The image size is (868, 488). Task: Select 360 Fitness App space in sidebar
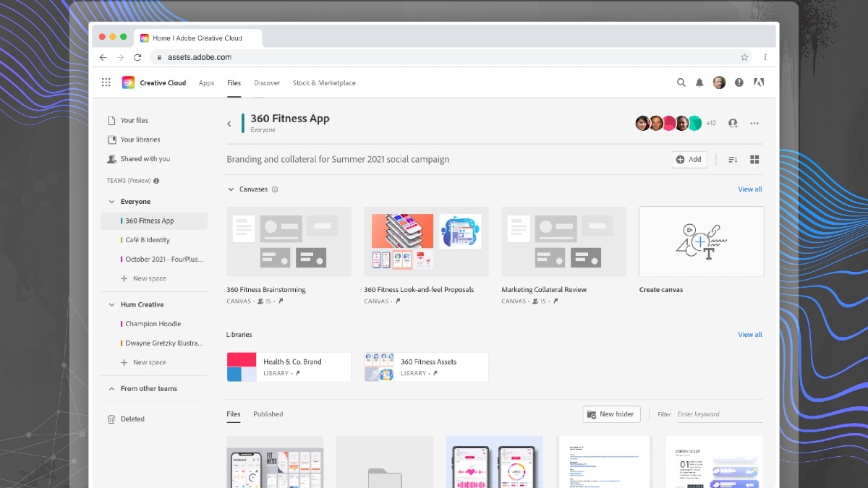tap(154, 221)
